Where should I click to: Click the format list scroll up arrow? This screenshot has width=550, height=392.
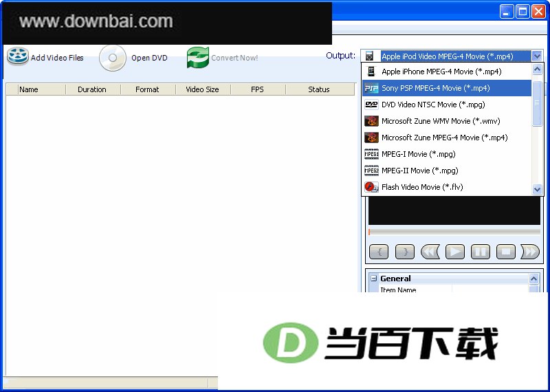click(x=537, y=69)
